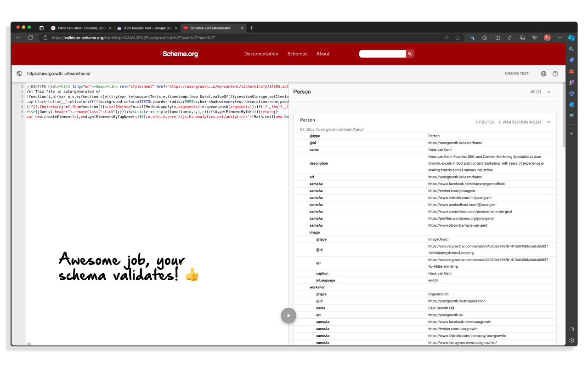This screenshot has height=368, width=588.
Task: Click the sidebar plus customize icon
Action: 571,133
